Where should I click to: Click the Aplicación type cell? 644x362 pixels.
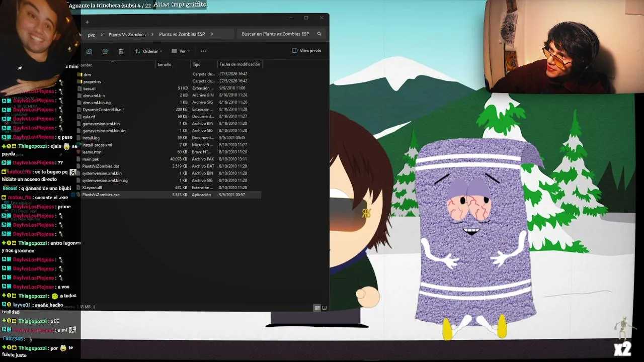click(202, 195)
